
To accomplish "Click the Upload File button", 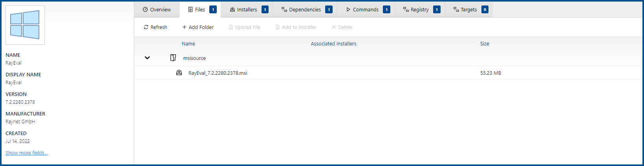I will click(245, 27).
